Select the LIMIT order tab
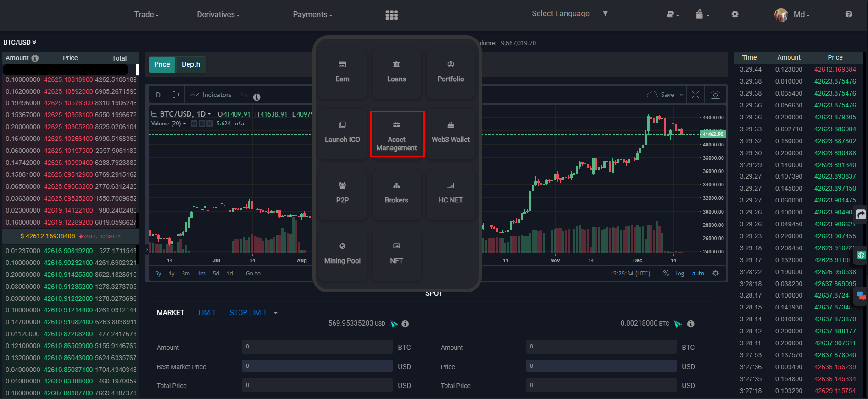This screenshot has height=399, width=868. pos(207,313)
